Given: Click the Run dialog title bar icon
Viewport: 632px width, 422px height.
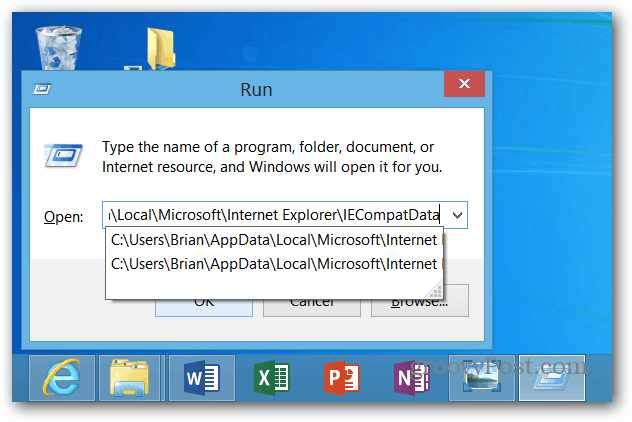Looking at the screenshot, I should coord(42,89).
